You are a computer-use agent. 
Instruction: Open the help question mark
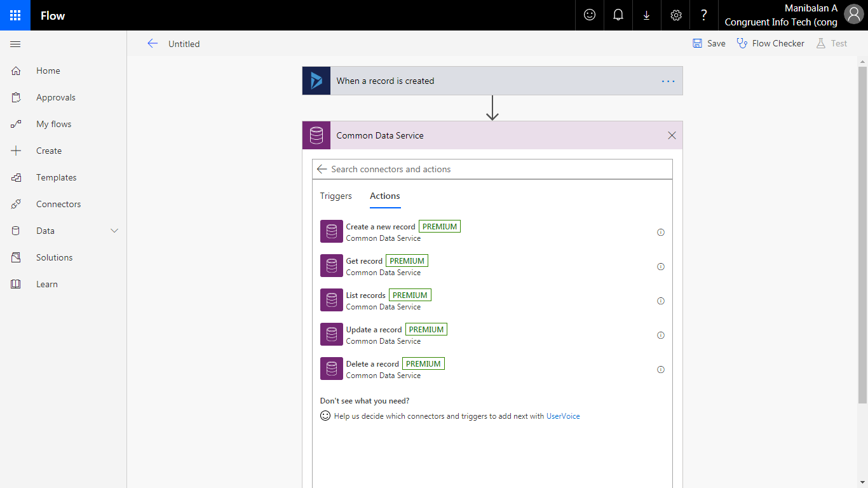pyautogui.click(x=704, y=15)
